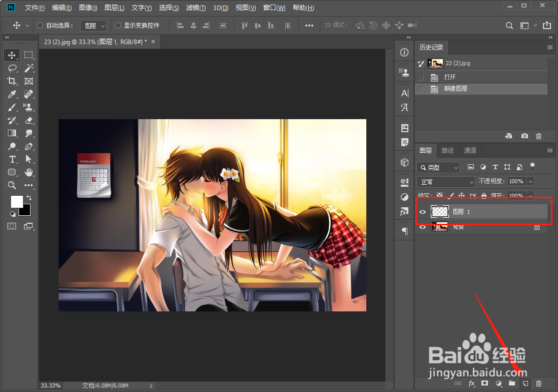558x392 pixels.
Task: Toggle pixel layer filter icon
Action: 471,167
